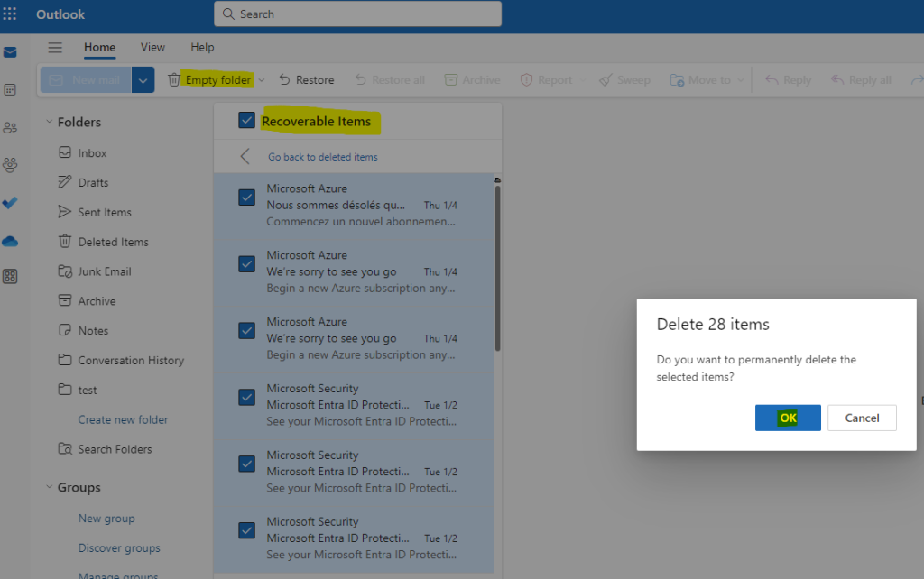The image size is (924, 579).
Task: Click into the Search box
Action: coord(357,14)
